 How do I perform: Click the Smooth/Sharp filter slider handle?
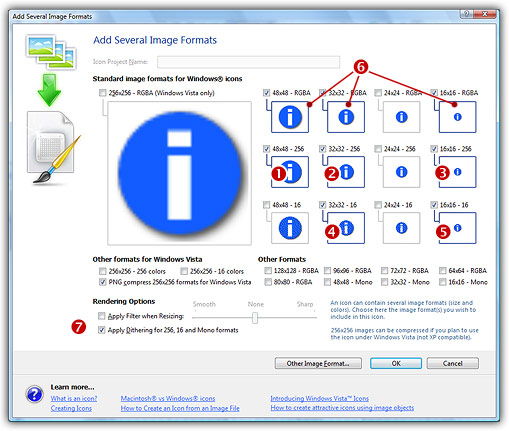pos(255,318)
